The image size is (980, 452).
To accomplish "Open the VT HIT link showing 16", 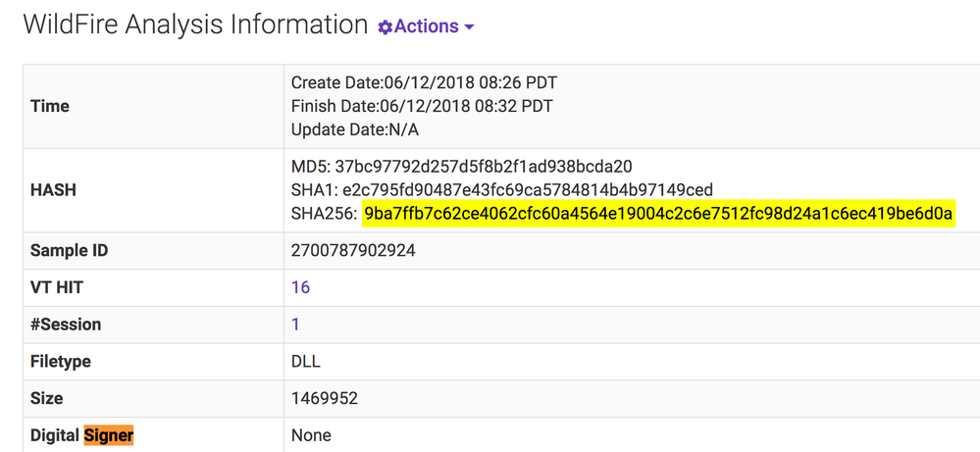I will click(300, 287).
